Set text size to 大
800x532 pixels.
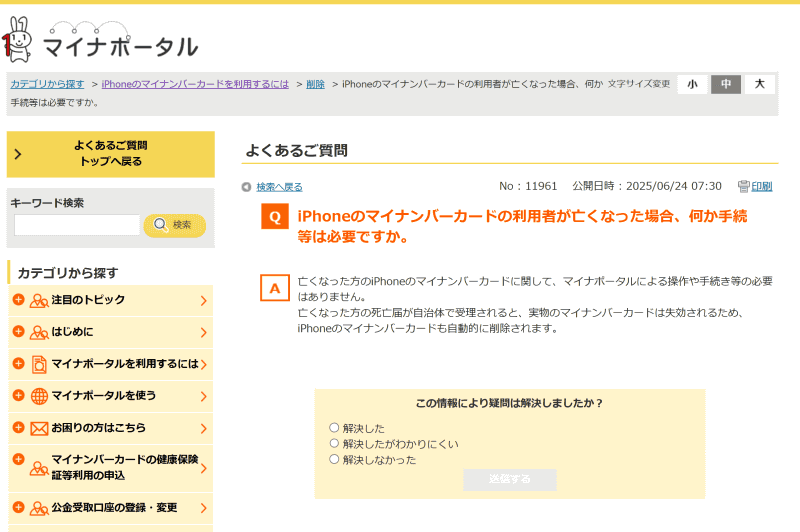[760, 84]
